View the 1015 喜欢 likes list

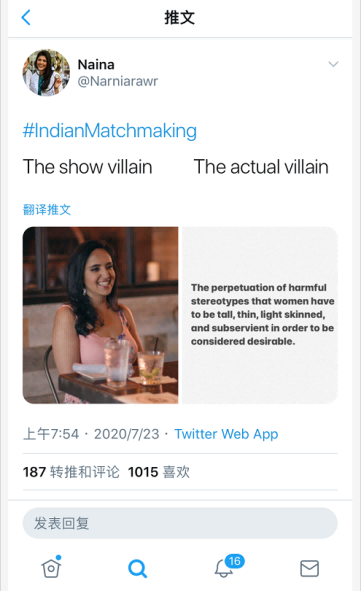tap(159, 472)
